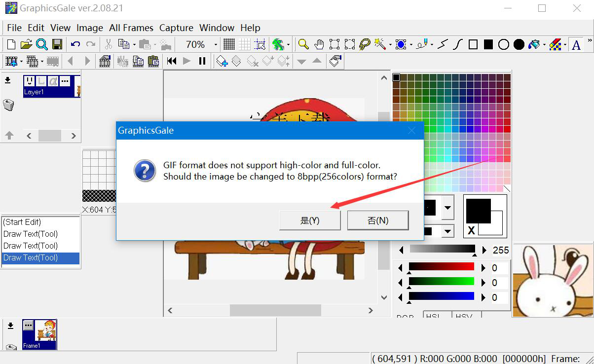The height and width of the screenshot is (364, 594).
Task: Select the Layer1 layer
Action: (51, 86)
